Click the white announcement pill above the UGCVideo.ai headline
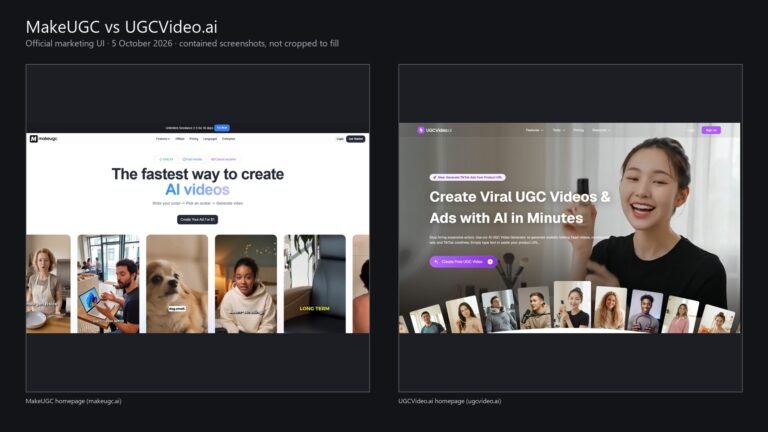768x432 pixels. (467, 177)
